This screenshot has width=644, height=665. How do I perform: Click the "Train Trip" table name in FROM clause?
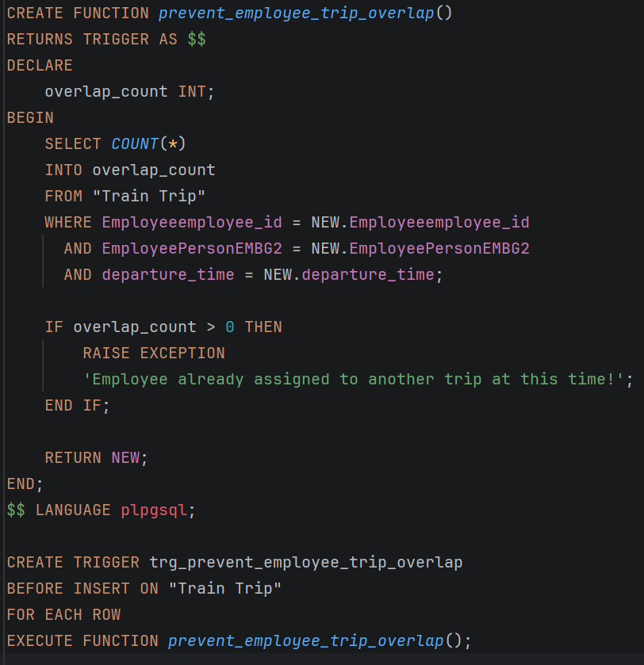149,196
